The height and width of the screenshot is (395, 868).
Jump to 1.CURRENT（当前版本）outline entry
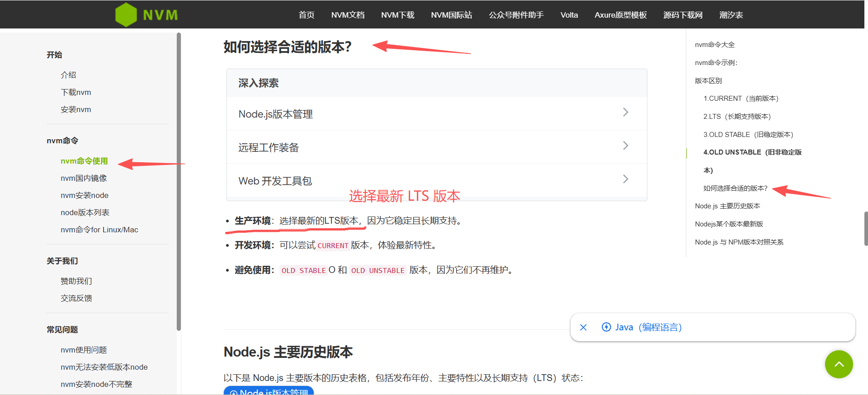tap(741, 99)
